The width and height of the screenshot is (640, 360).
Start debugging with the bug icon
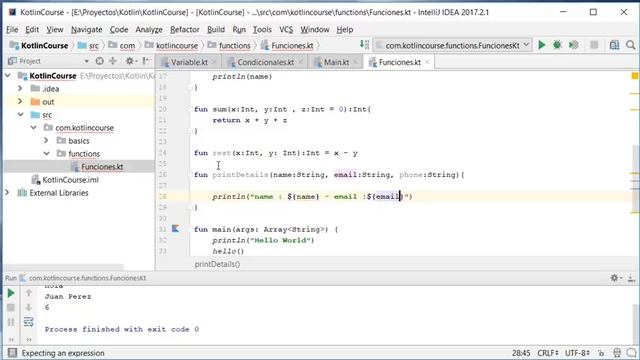click(557, 45)
